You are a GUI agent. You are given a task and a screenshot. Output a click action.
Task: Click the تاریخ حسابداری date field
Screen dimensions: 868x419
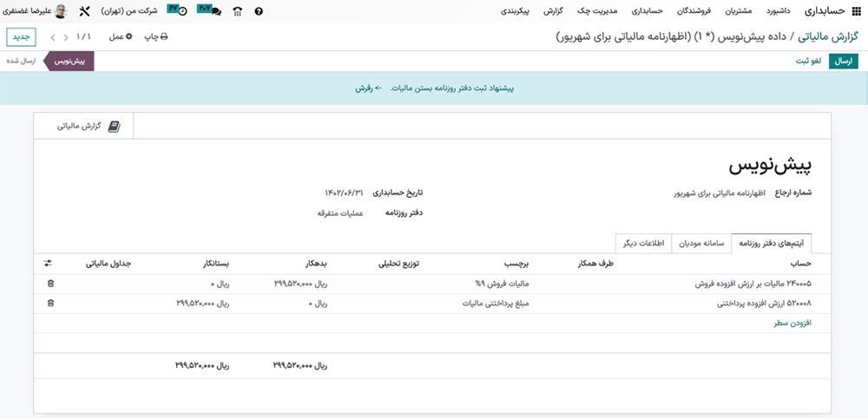point(344,193)
